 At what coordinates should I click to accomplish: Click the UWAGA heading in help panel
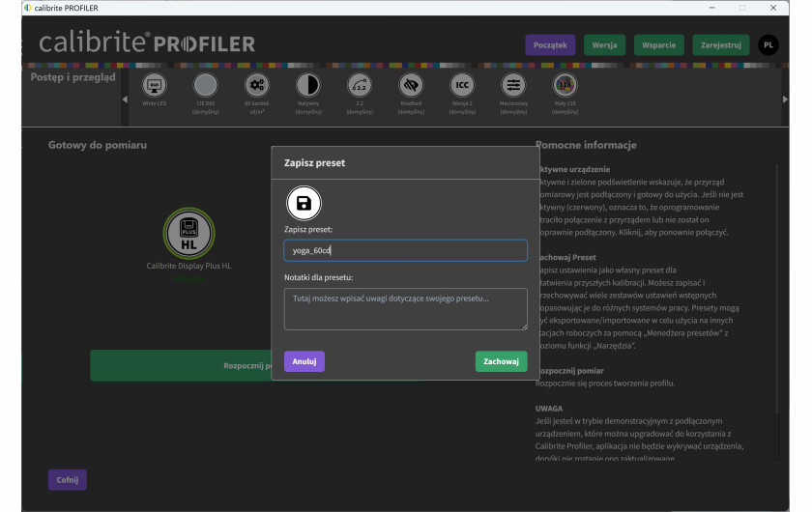tap(549, 409)
